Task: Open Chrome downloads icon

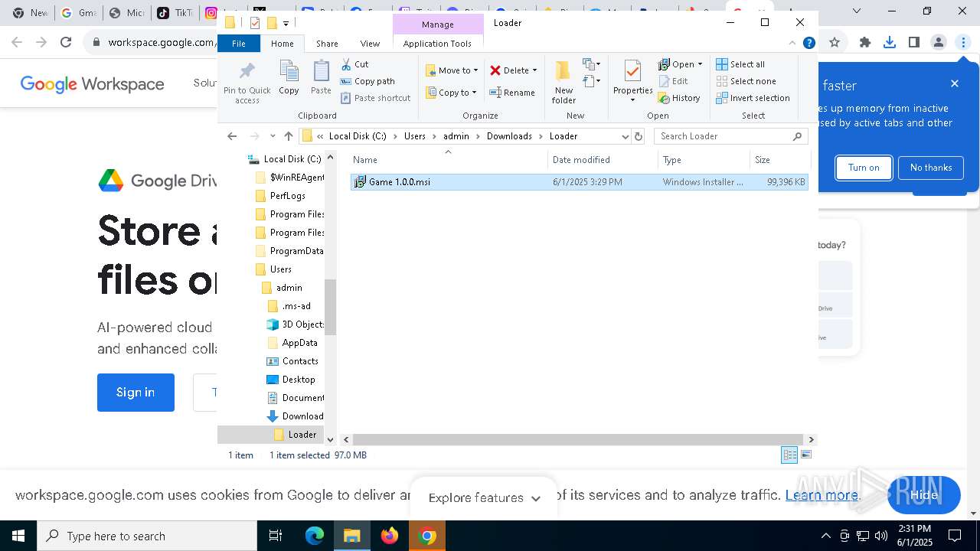Action: [890, 43]
